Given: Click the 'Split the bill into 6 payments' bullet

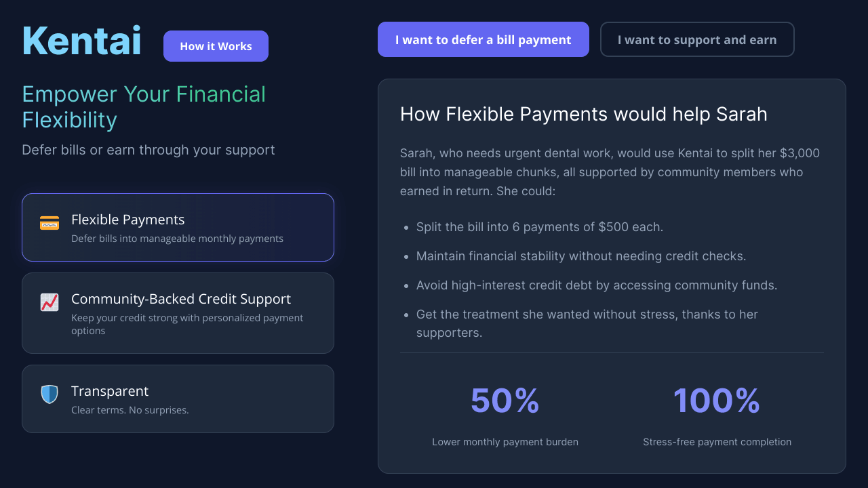Looking at the screenshot, I should [539, 227].
